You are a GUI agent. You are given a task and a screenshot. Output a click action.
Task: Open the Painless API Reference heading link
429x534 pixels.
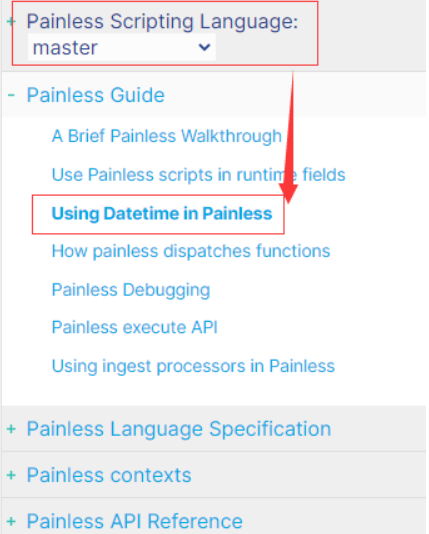click(134, 521)
